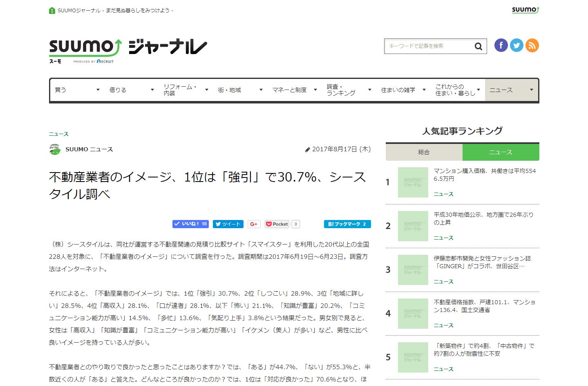
Task: Open the リフォーム・内装 dropdown menu
Action: click(186, 90)
